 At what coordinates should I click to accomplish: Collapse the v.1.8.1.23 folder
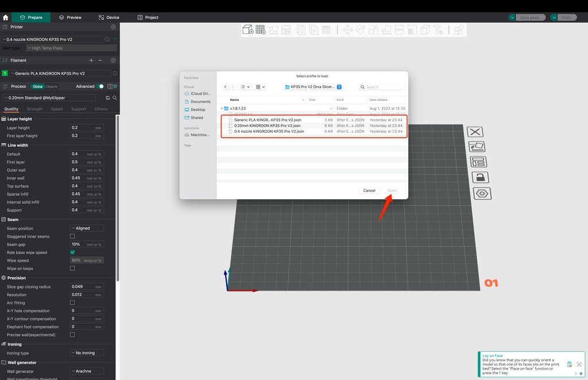(222, 108)
